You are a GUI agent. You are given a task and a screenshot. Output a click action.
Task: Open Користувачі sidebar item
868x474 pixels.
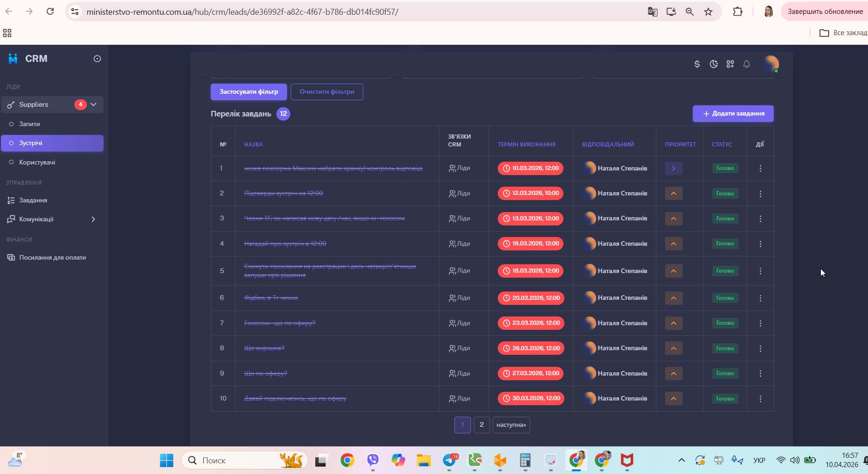(x=37, y=162)
